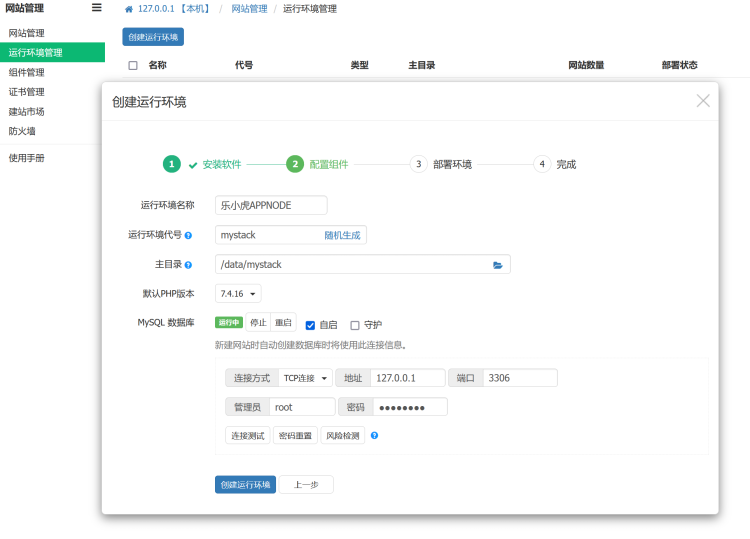Go back with 上一步 button
Viewport: 750px width, 539px height.
click(x=306, y=484)
